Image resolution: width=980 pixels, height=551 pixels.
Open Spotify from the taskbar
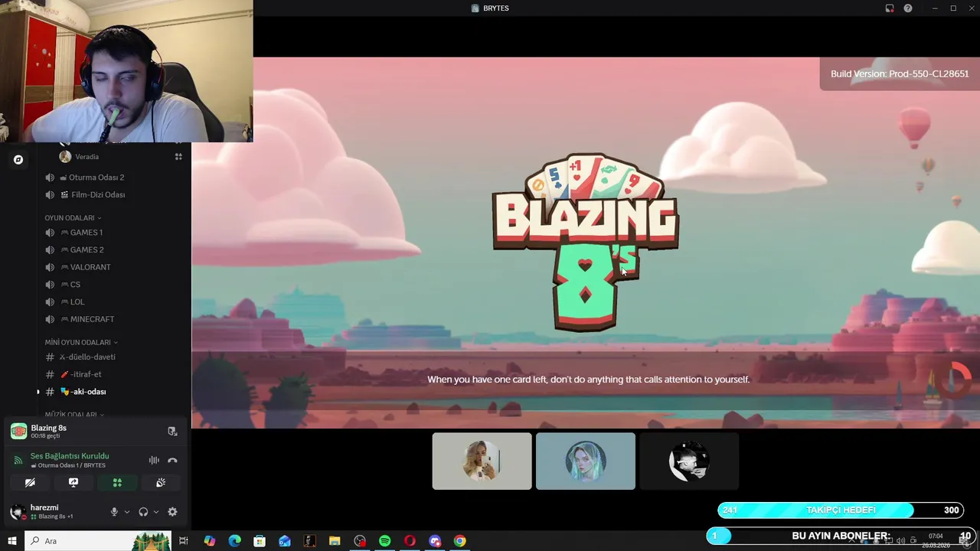[385, 541]
